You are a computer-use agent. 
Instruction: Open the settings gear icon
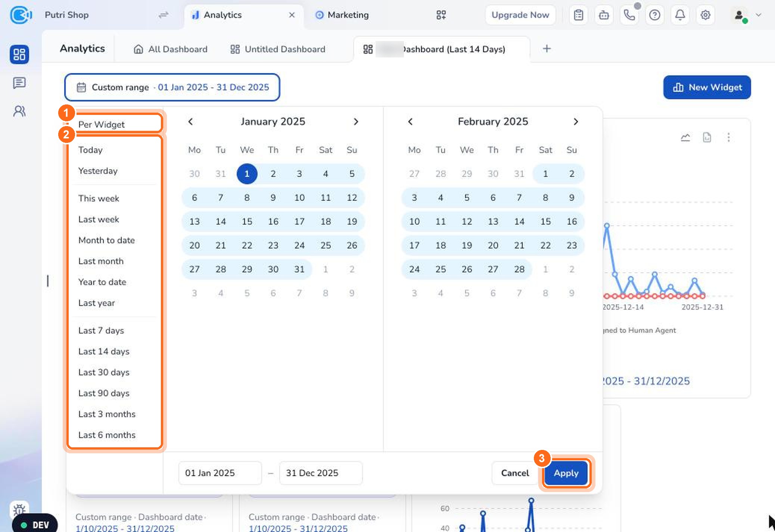pyautogui.click(x=705, y=15)
